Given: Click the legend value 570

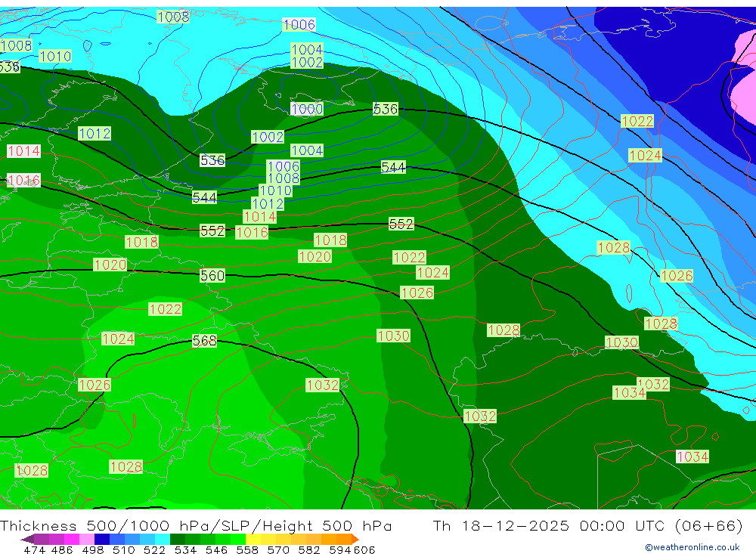Looking at the screenshot, I should coord(278,549).
